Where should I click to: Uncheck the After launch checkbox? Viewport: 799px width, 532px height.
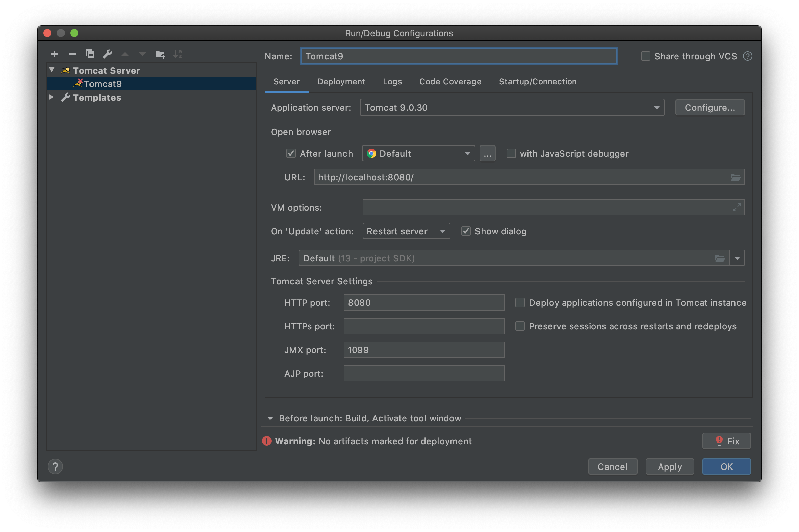click(x=291, y=153)
